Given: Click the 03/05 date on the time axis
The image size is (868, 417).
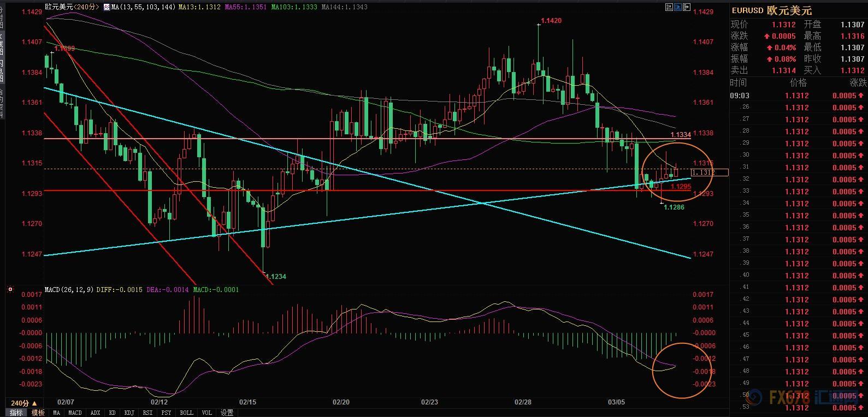Looking at the screenshot, I should (x=617, y=402).
